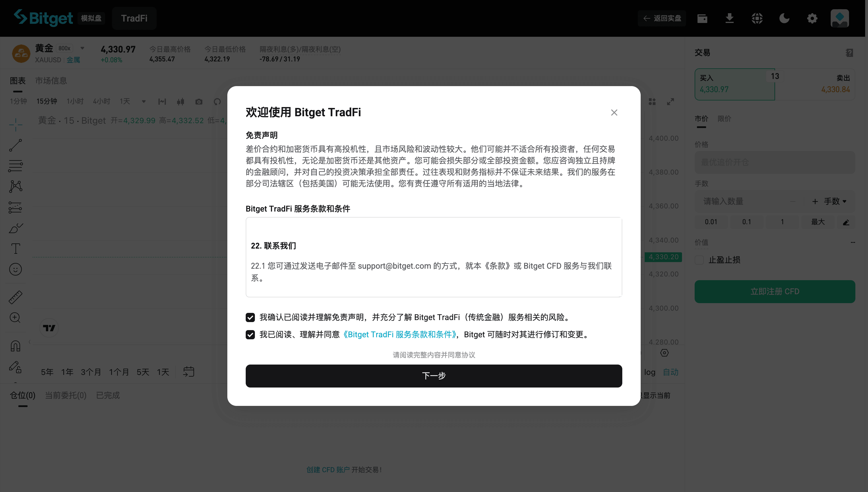
Task: Open the 创建 CFD 账户 link
Action: 328,470
